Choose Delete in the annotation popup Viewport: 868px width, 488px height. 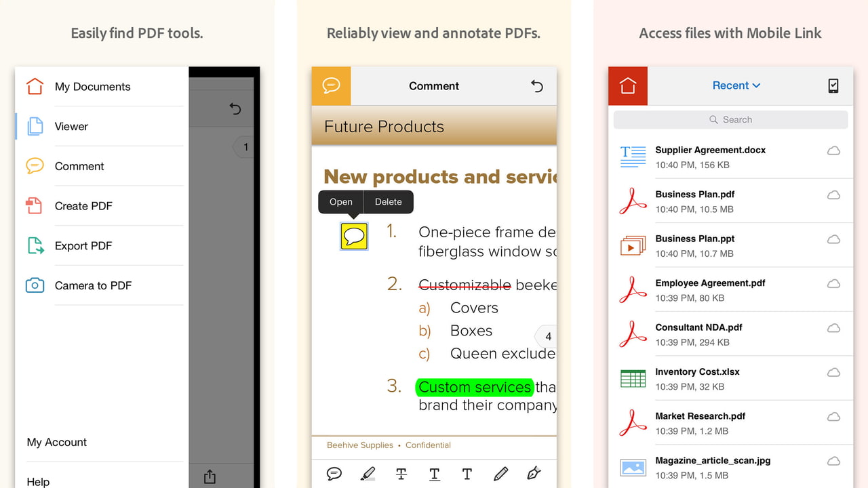coord(389,202)
